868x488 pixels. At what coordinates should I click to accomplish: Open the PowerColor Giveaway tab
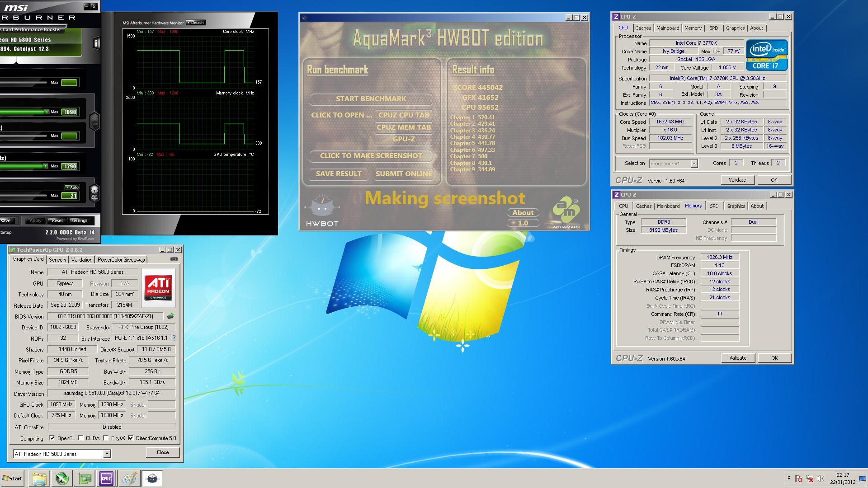pyautogui.click(x=121, y=259)
